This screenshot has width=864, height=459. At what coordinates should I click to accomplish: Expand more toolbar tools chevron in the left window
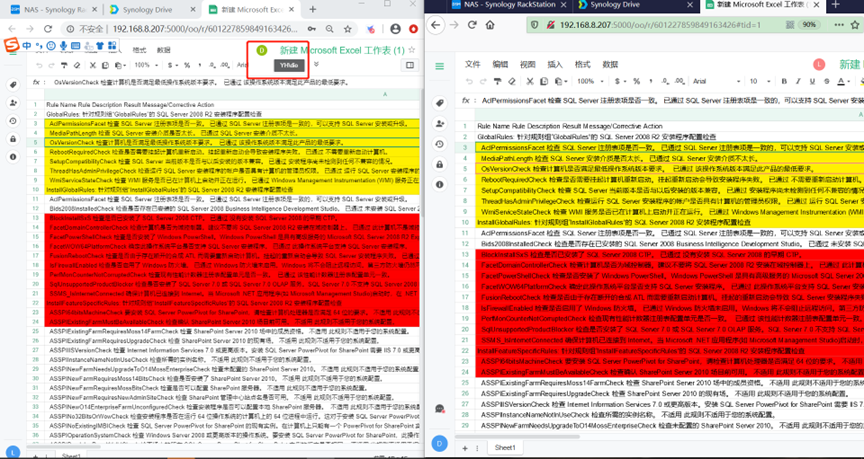pos(316,64)
